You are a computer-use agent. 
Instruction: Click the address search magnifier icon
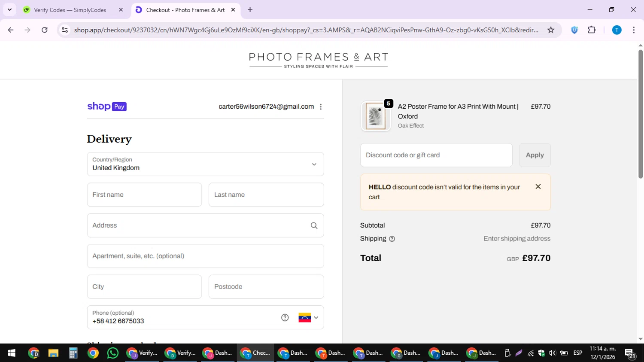coord(314,225)
